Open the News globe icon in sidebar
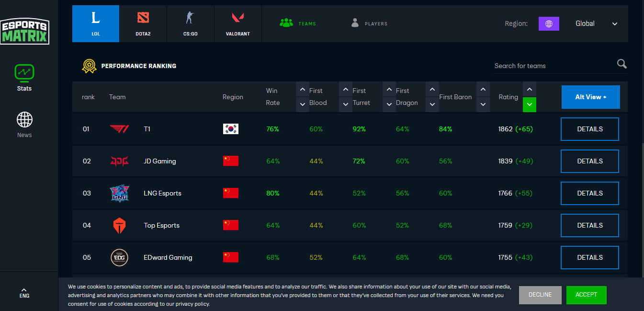This screenshot has width=644, height=311. tap(24, 120)
